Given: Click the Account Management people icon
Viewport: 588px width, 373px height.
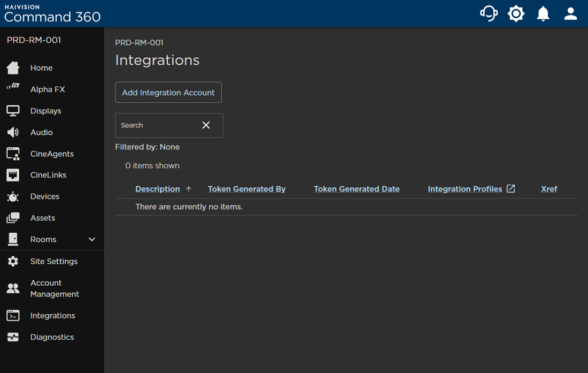Looking at the screenshot, I should tap(13, 288).
